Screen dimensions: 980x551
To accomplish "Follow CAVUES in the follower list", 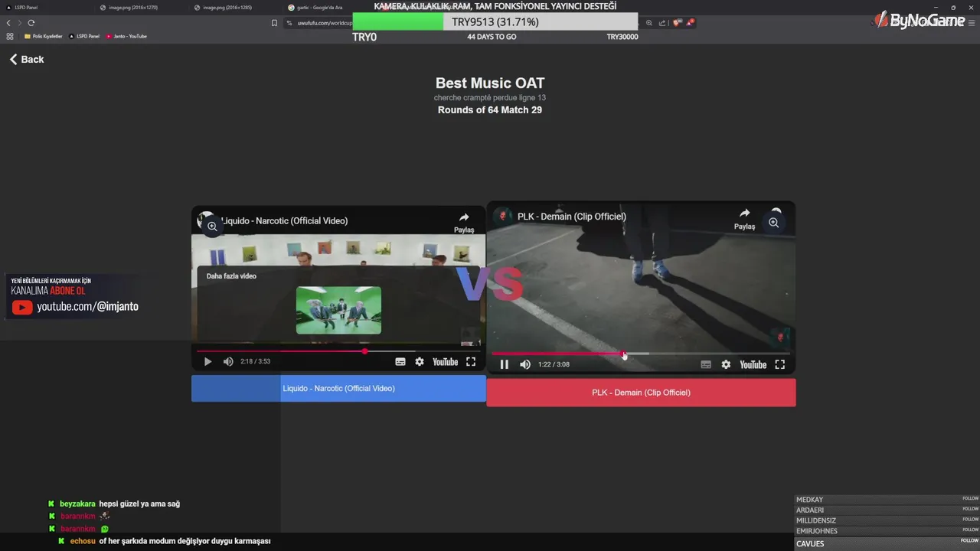I will (x=970, y=540).
